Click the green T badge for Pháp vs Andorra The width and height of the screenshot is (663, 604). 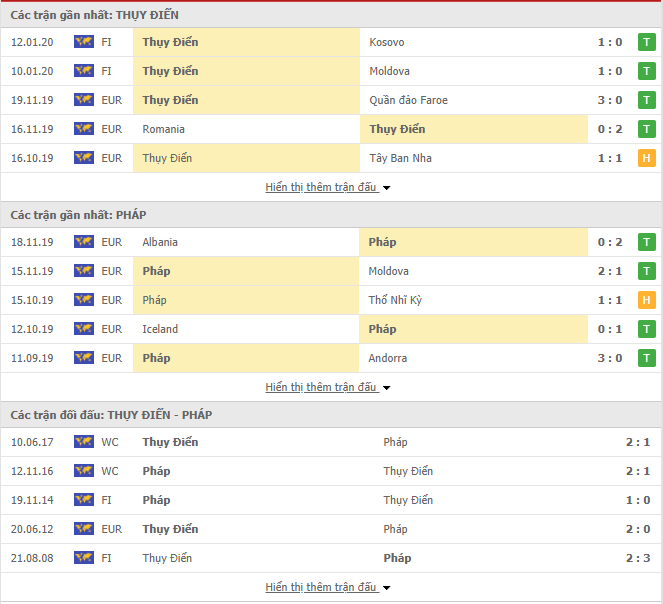coord(647,358)
